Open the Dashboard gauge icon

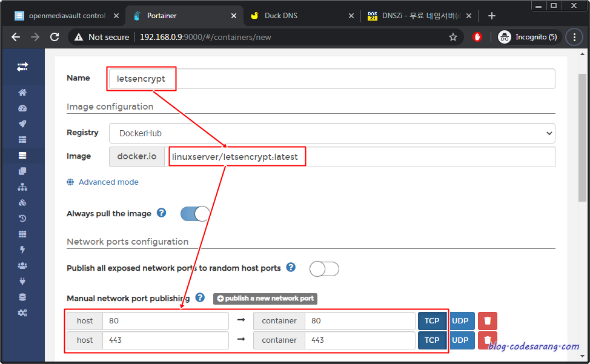point(22,108)
